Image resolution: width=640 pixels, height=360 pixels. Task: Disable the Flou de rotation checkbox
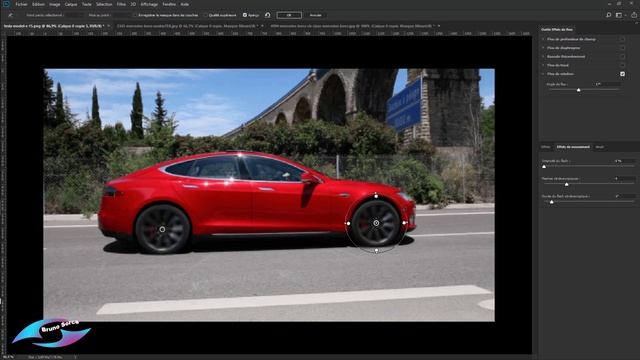(622, 74)
